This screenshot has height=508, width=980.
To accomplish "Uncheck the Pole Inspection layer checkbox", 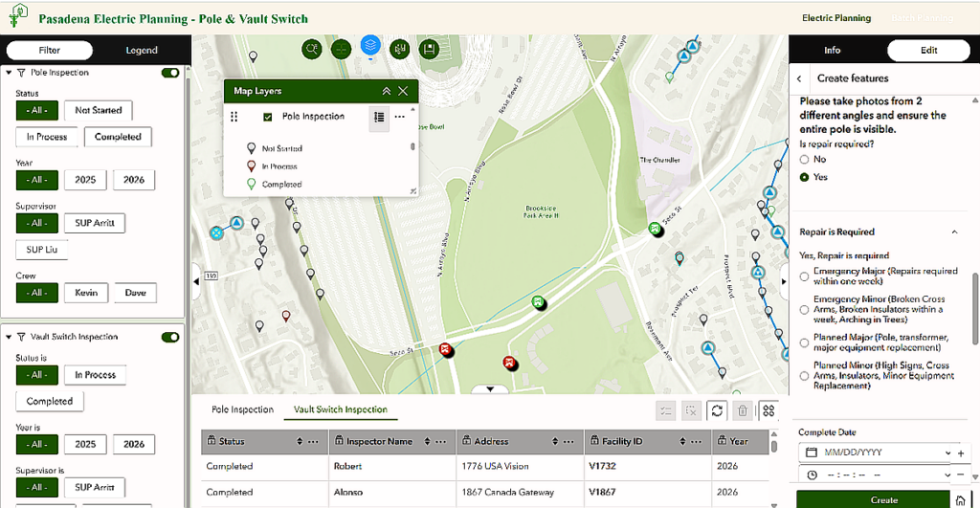I will coord(268,117).
